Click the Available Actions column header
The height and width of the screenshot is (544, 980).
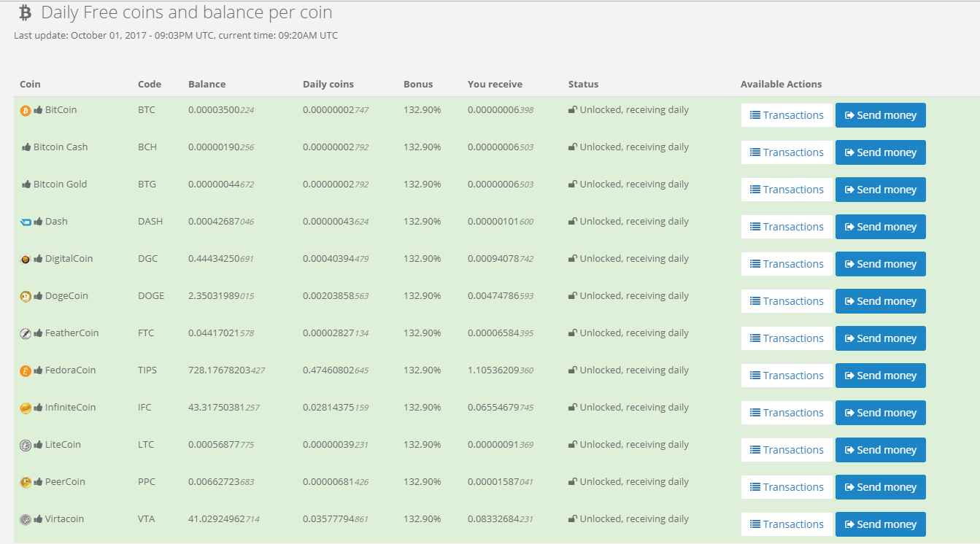[x=781, y=84]
